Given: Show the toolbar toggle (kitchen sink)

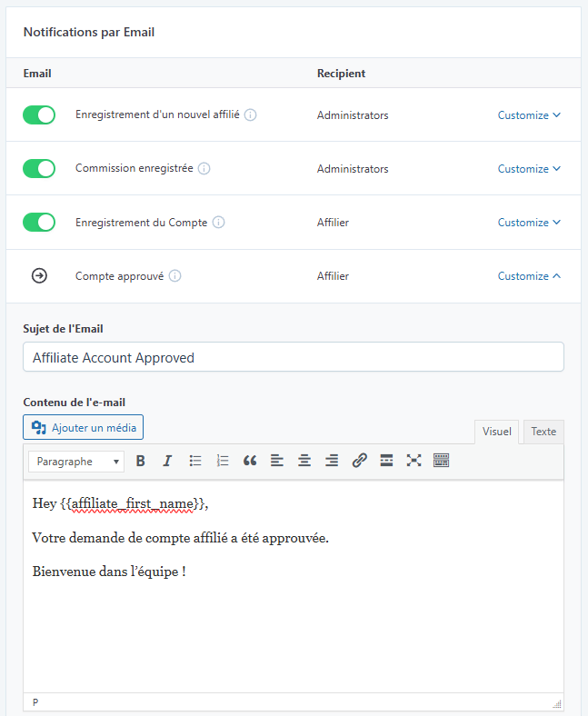Looking at the screenshot, I should [x=442, y=461].
